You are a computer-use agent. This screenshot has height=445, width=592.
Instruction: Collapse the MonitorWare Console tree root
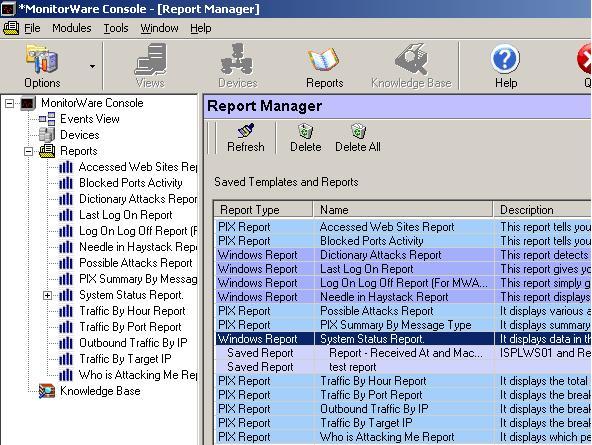click(x=10, y=103)
